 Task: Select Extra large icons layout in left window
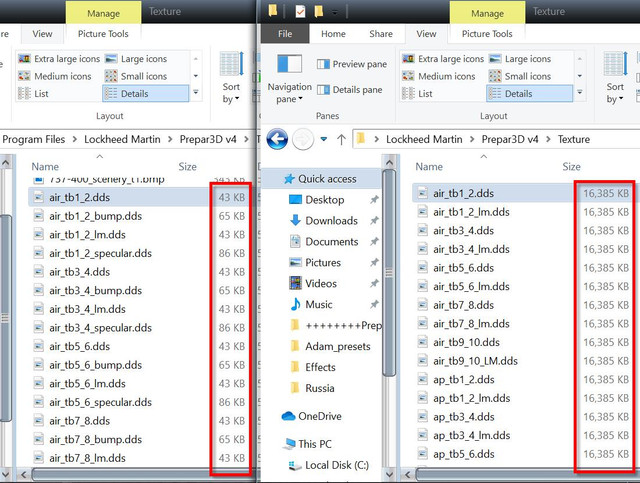(59, 59)
